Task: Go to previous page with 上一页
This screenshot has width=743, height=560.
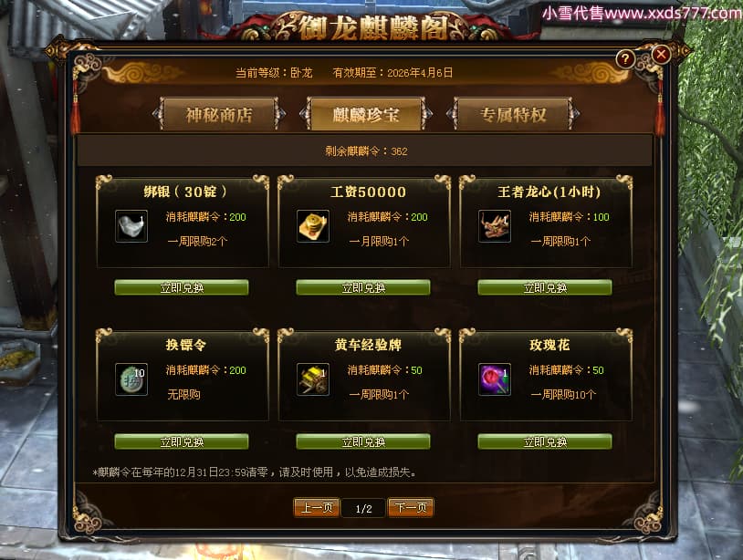Action: [317, 507]
